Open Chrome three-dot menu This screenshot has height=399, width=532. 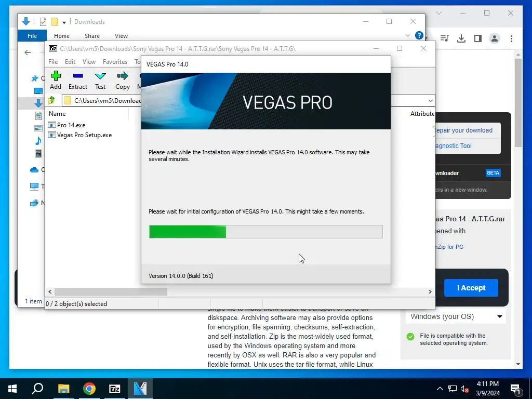pyautogui.click(x=511, y=38)
